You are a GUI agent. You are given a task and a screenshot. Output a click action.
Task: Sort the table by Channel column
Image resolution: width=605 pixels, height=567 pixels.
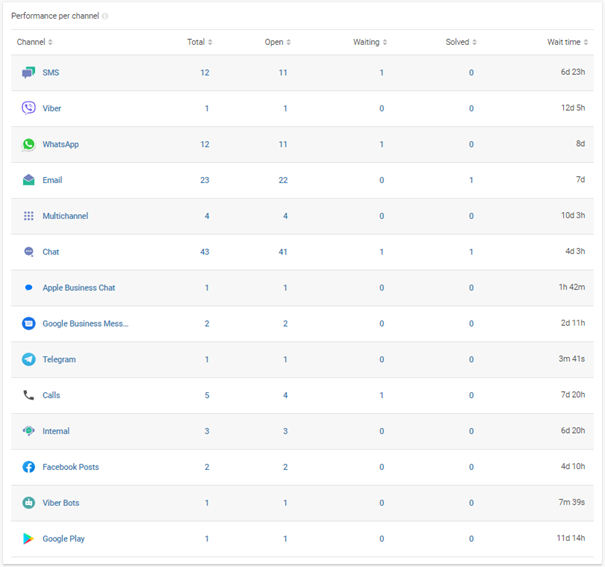tap(34, 42)
